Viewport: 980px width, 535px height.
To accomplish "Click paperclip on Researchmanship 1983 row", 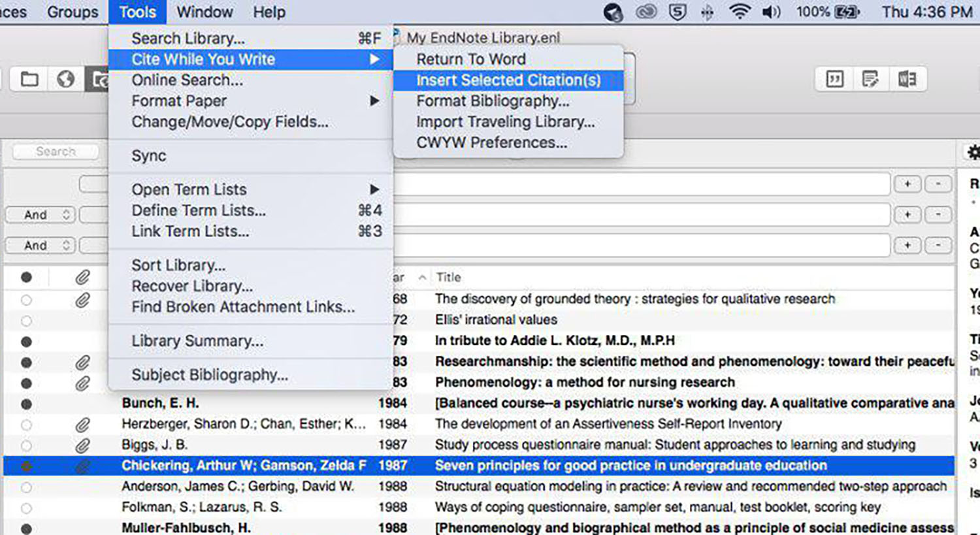I will click(82, 363).
